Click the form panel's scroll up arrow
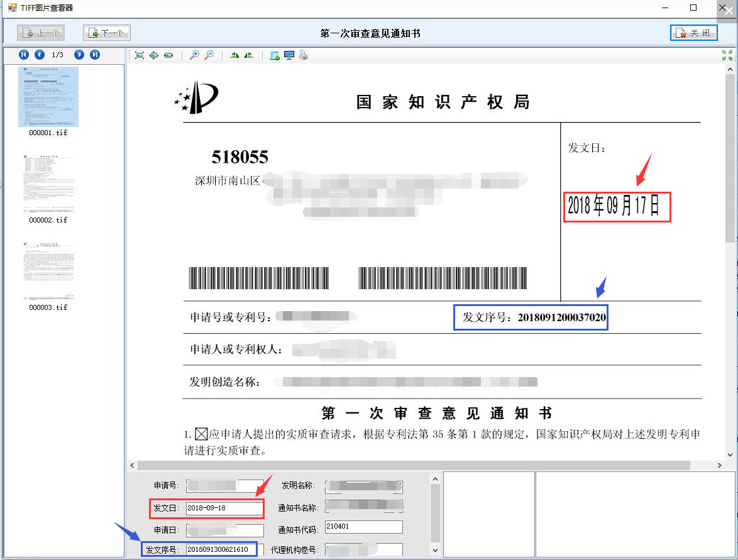The image size is (738, 560). [436, 479]
